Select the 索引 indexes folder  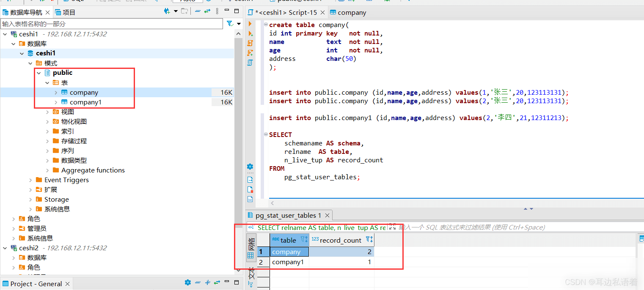pyautogui.click(x=67, y=131)
